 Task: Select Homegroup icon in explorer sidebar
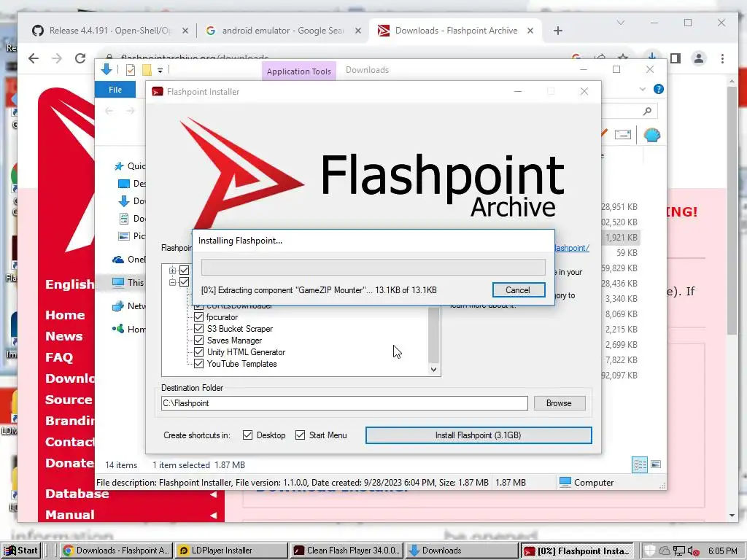[117, 329]
